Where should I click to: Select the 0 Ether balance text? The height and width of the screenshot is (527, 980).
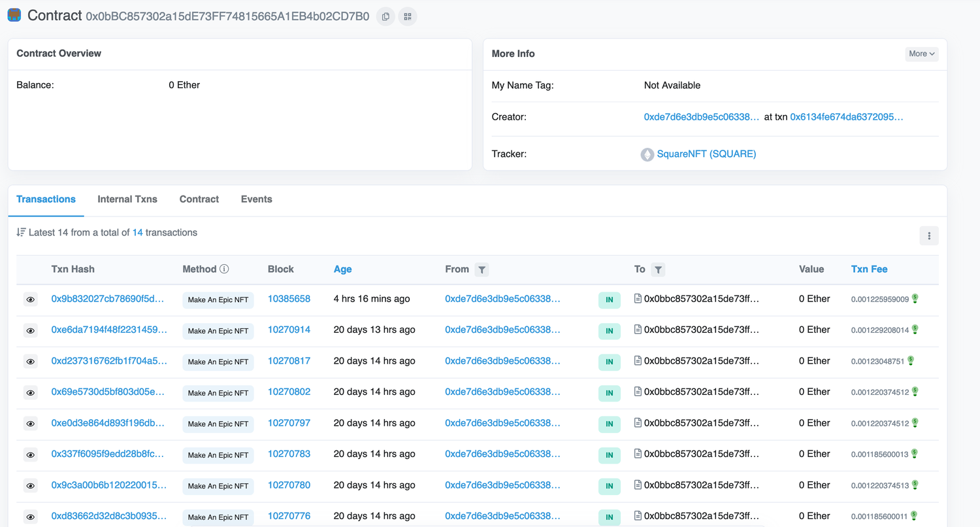[184, 85]
